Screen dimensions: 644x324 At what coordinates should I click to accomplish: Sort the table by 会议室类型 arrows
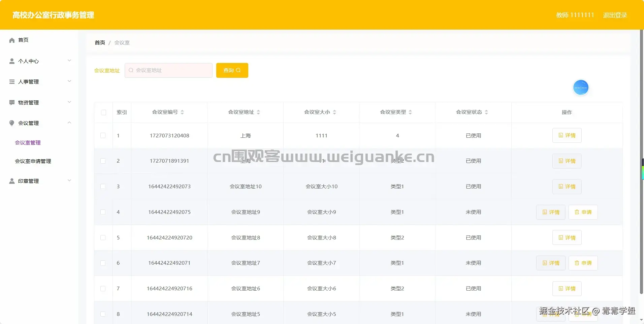click(x=410, y=112)
